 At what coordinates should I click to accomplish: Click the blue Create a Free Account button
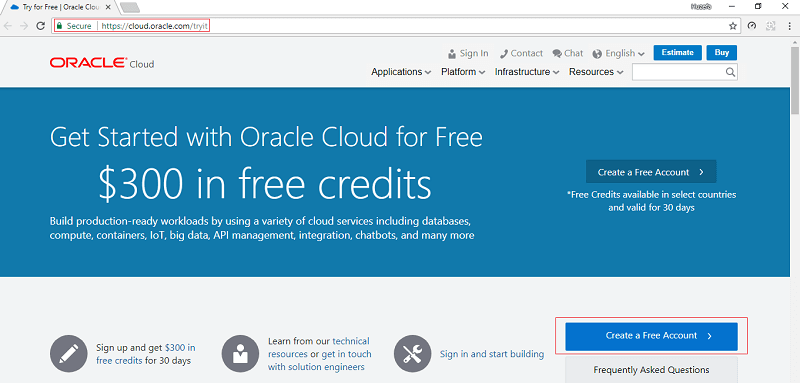coord(652,336)
